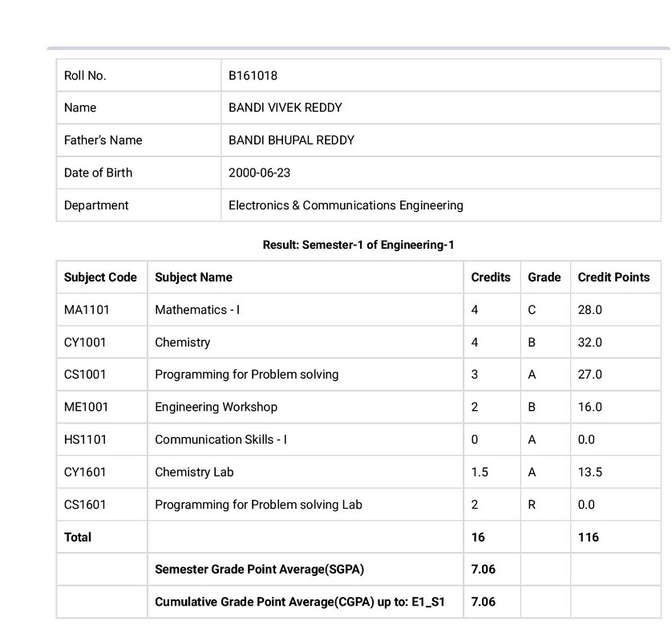Screen dimensions: 672x633
Task: Click the name BANDI VIVEK REDDY
Action: (x=285, y=108)
